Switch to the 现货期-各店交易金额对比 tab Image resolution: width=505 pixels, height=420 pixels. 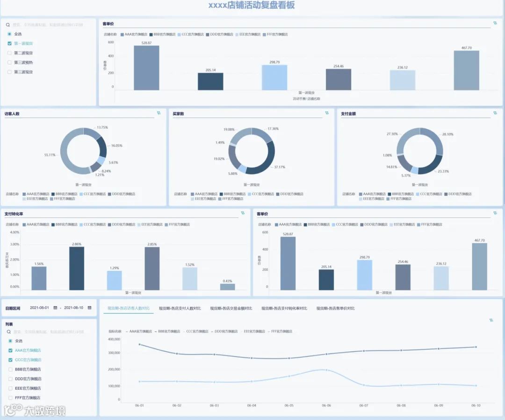[x=231, y=308]
